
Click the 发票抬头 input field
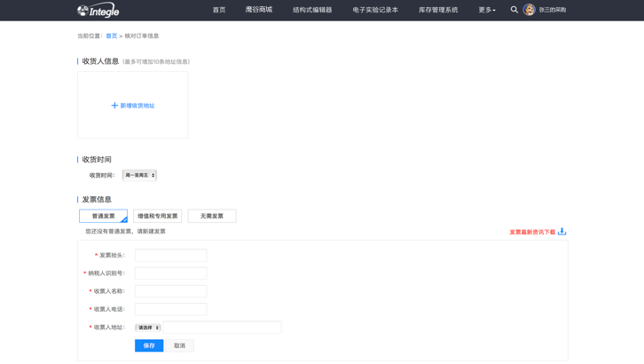[x=170, y=255]
